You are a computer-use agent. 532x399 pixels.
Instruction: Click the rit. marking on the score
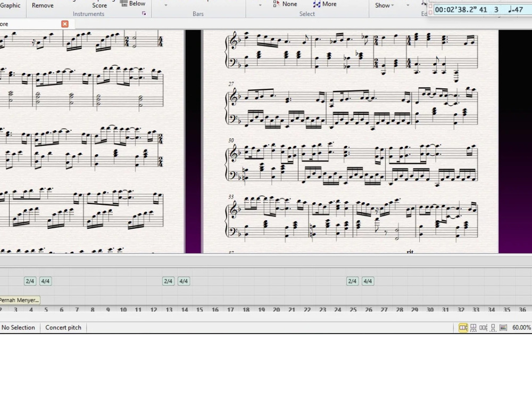(410, 252)
